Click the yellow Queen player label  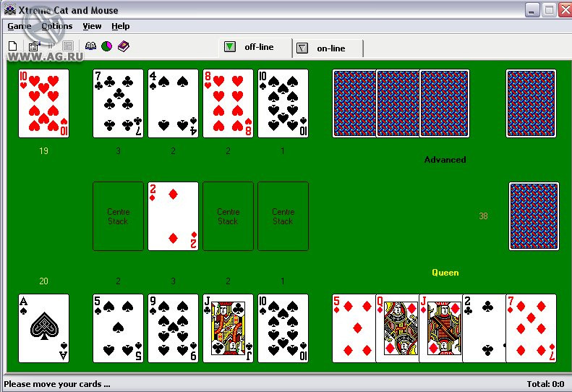pos(445,273)
